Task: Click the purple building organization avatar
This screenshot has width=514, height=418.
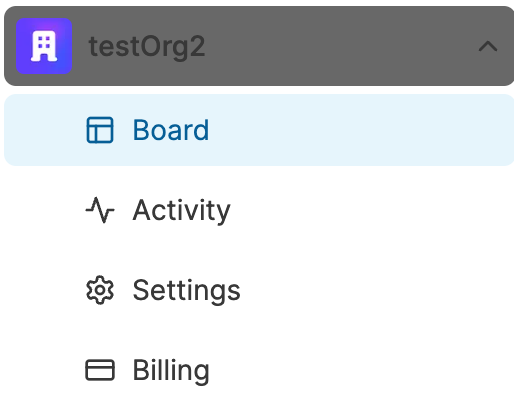Action: tap(44, 46)
